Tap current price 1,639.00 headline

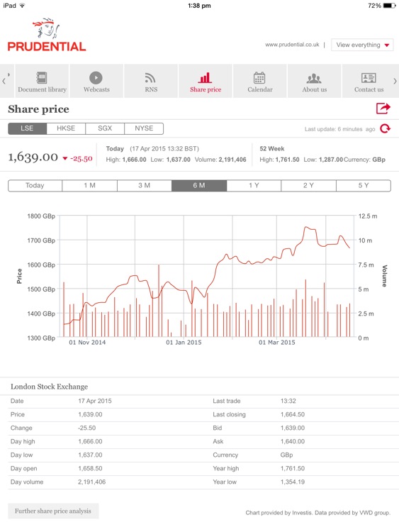click(33, 157)
